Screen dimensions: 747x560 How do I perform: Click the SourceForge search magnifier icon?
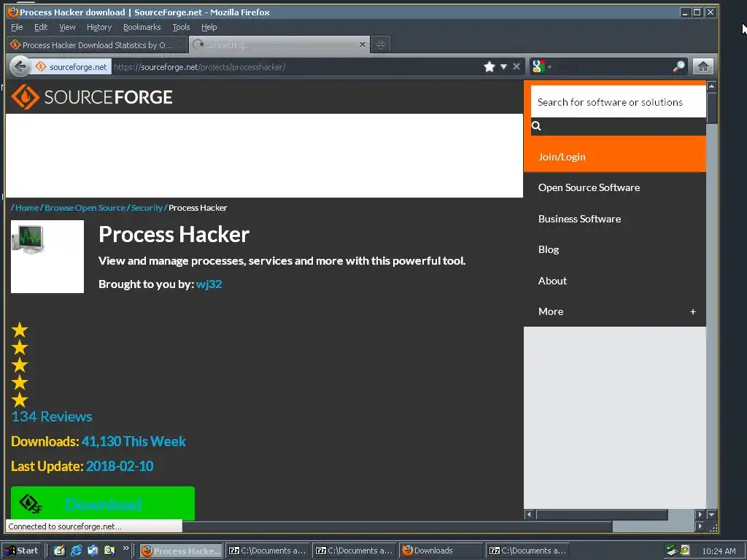536,125
